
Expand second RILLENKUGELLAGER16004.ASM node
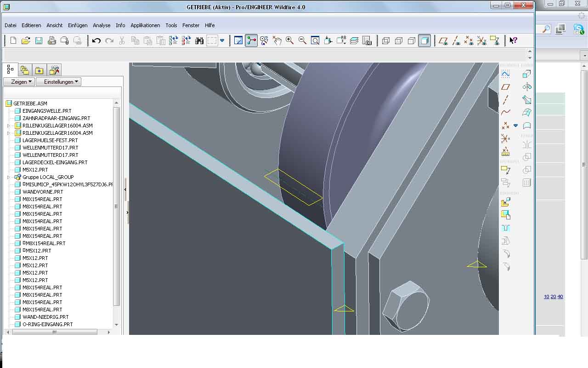(8, 133)
